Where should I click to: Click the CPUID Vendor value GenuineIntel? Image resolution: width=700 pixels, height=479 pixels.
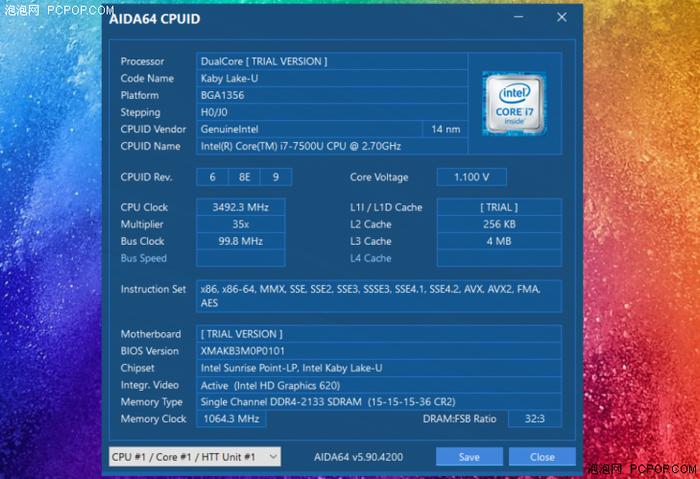[309, 129]
